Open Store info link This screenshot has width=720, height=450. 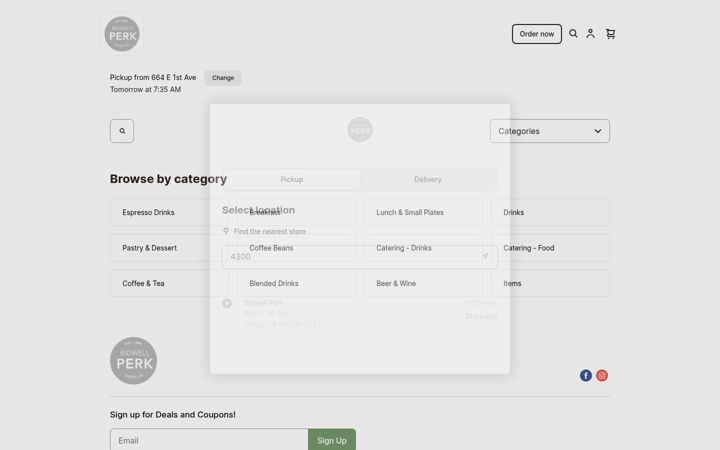pyautogui.click(x=481, y=316)
